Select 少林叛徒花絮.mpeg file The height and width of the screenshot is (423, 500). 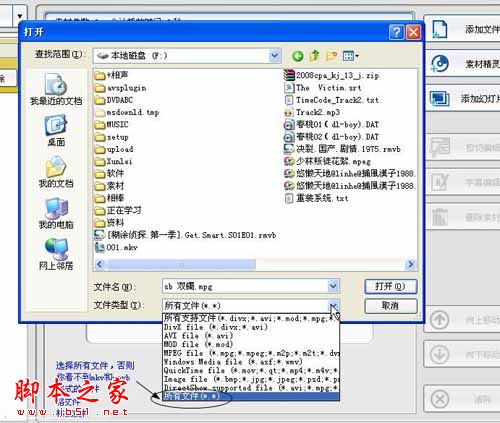coord(328,162)
